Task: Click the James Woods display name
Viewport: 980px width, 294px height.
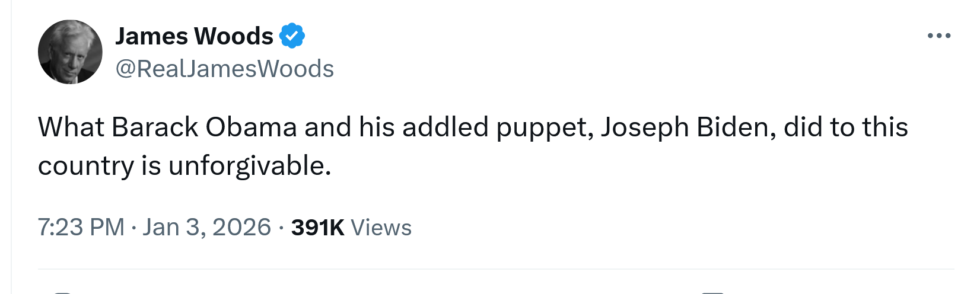Action: [x=194, y=36]
